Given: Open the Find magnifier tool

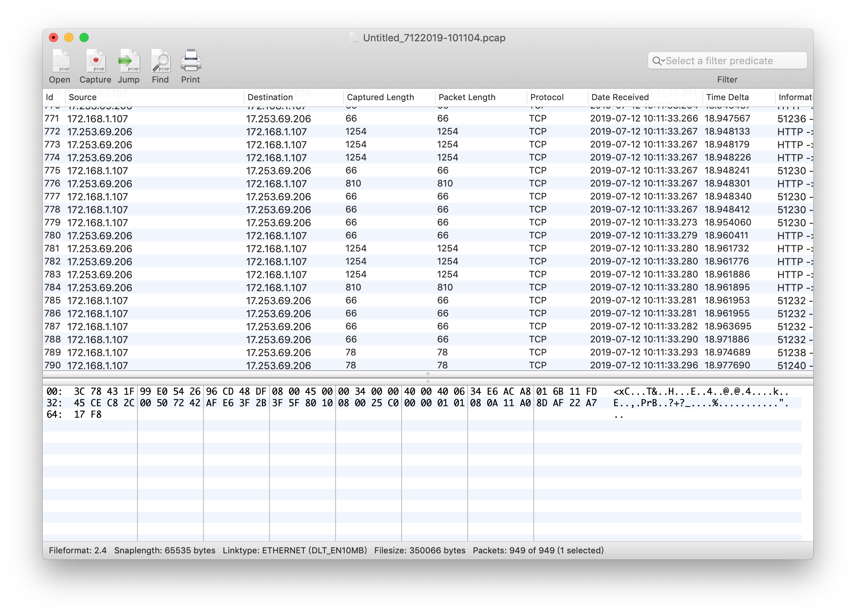Looking at the screenshot, I should pos(160,61).
